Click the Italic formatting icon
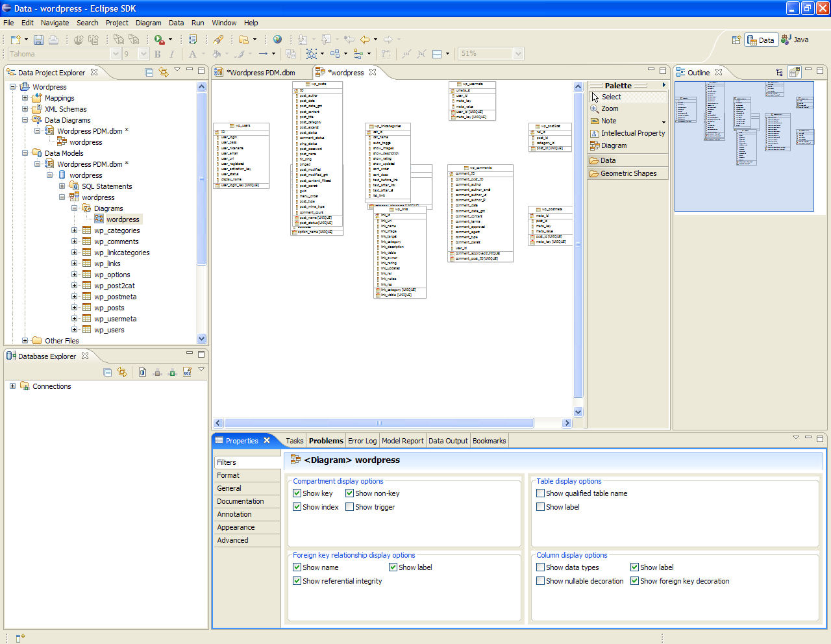Image resolution: width=831 pixels, height=644 pixels. coord(171,54)
